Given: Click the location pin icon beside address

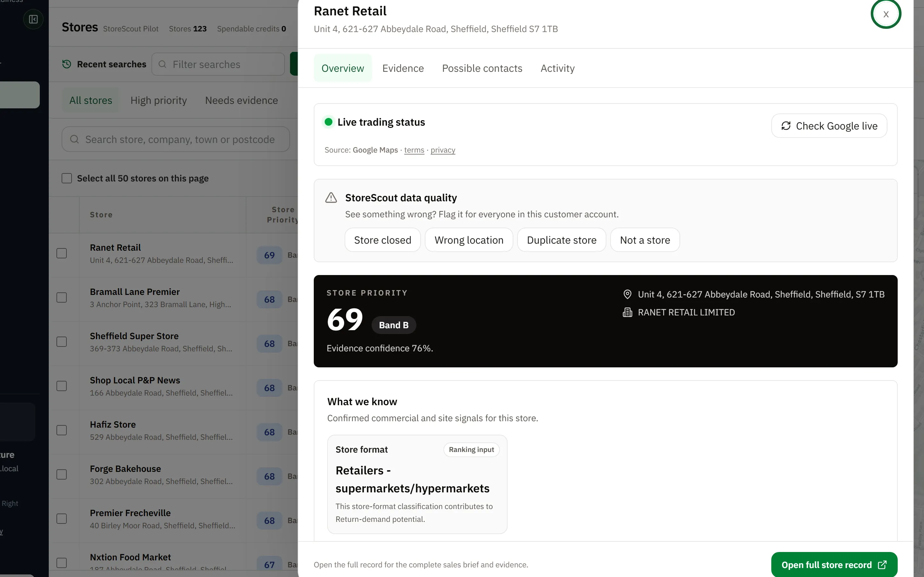Looking at the screenshot, I should pyautogui.click(x=627, y=294).
